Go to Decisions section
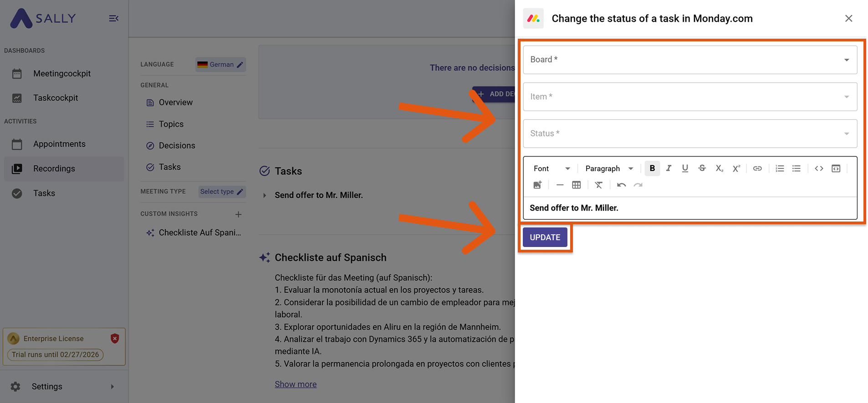Image resolution: width=868 pixels, height=403 pixels. (177, 146)
